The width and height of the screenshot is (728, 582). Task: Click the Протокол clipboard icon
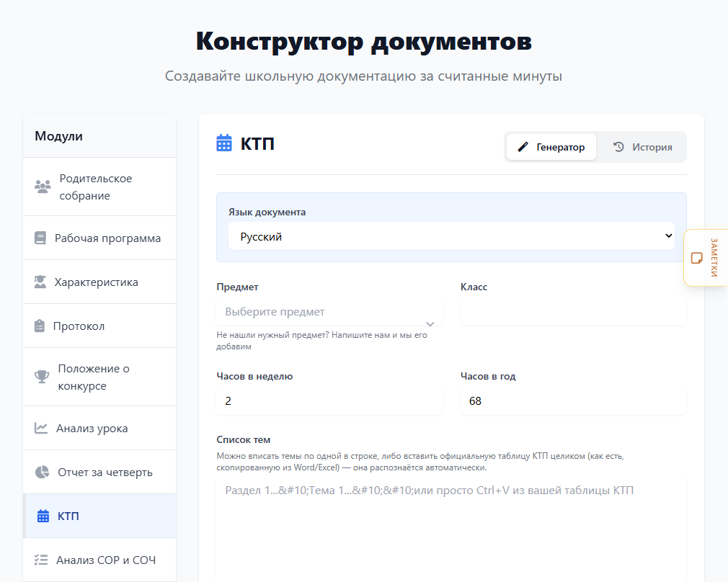click(x=40, y=326)
